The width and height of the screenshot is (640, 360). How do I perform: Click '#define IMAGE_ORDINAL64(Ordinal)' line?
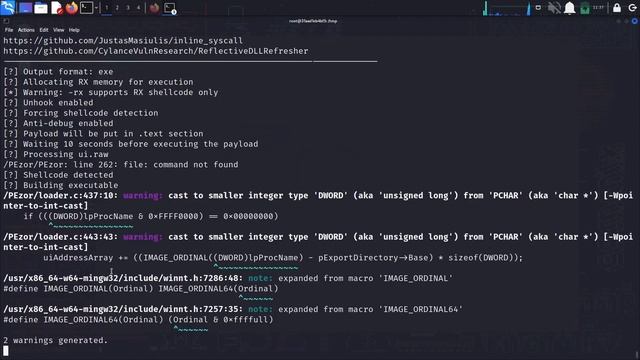(138, 320)
